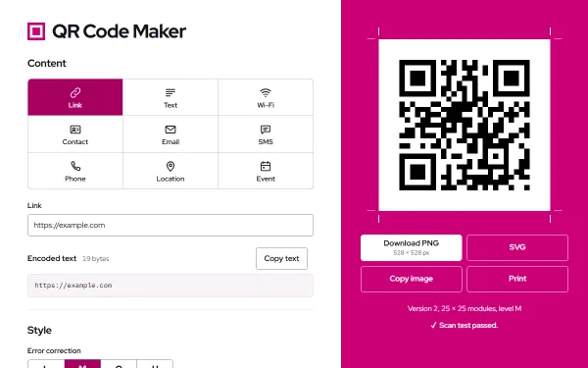This screenshot has height=368, width=588.
Task: Click the Copy text button
Action: [x=281, y=258]
